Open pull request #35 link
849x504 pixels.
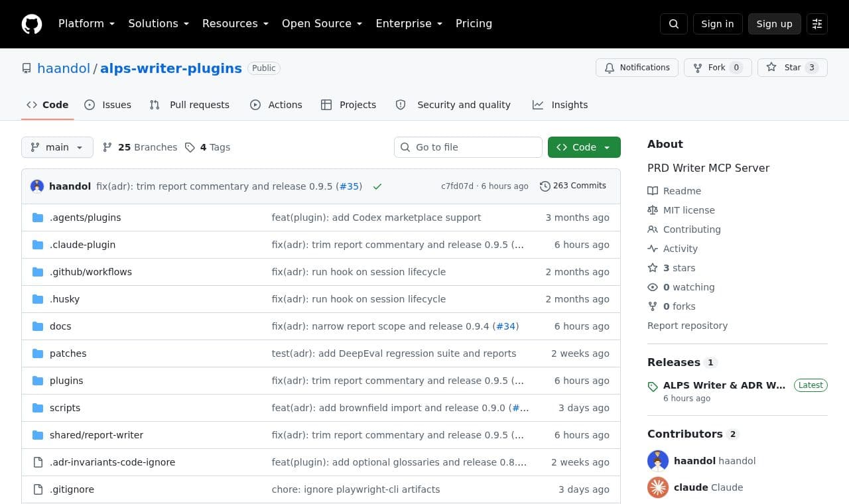click(x=349, y=186)
